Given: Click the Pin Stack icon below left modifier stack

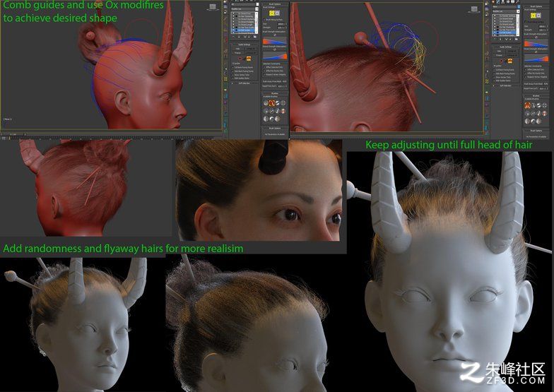Looking at the screenshot, I should coord(233,37).
